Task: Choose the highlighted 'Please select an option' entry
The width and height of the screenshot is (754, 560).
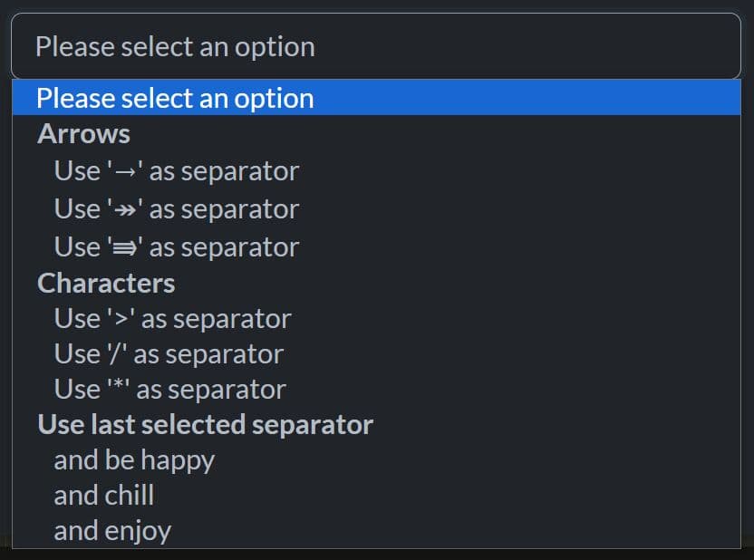Action: [175, 98]
